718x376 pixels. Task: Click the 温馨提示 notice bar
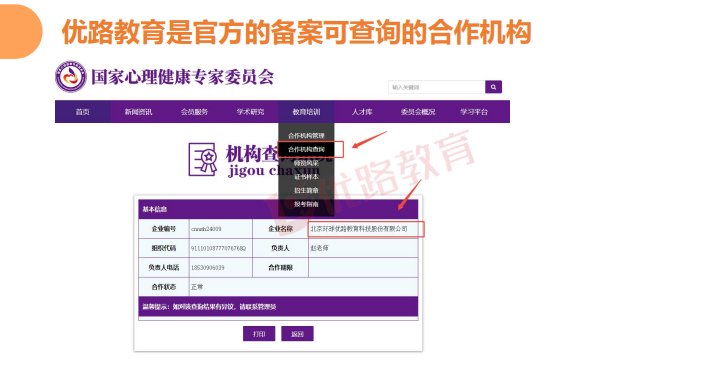[x=278, y=306]
